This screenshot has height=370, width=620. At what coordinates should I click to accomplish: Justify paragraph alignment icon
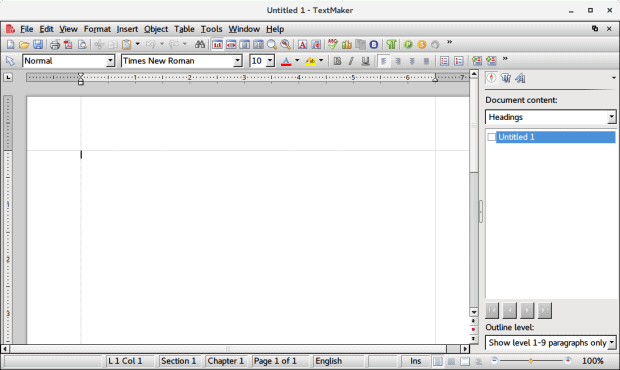point(426,61)
